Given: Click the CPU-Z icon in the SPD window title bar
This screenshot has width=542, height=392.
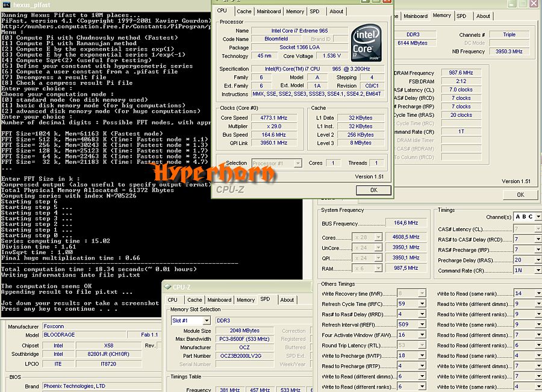Looking at the screenshot, I should (x=167, y=287).
